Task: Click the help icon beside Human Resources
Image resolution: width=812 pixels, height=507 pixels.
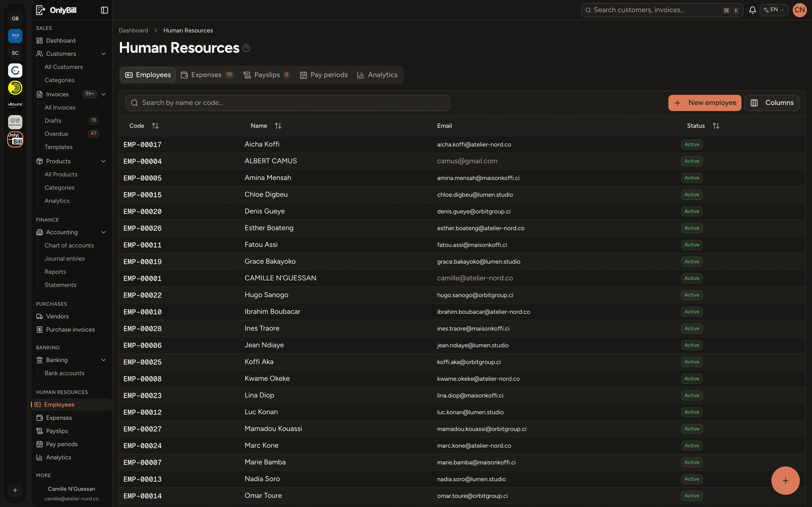Action: coord(246,48)
